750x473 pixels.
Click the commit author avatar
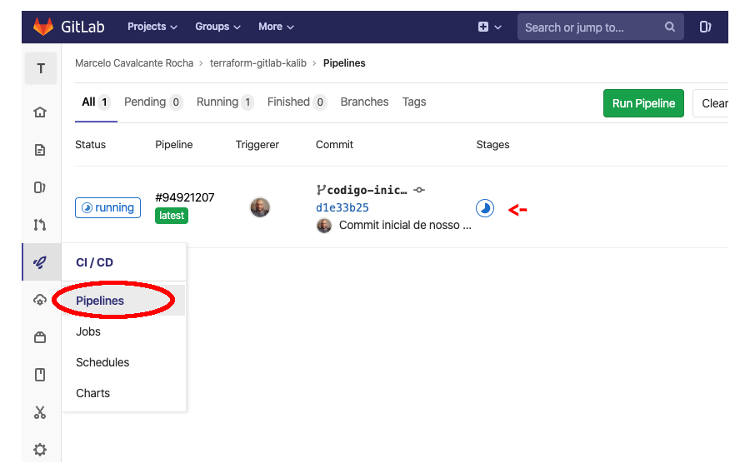click(324, 225)
